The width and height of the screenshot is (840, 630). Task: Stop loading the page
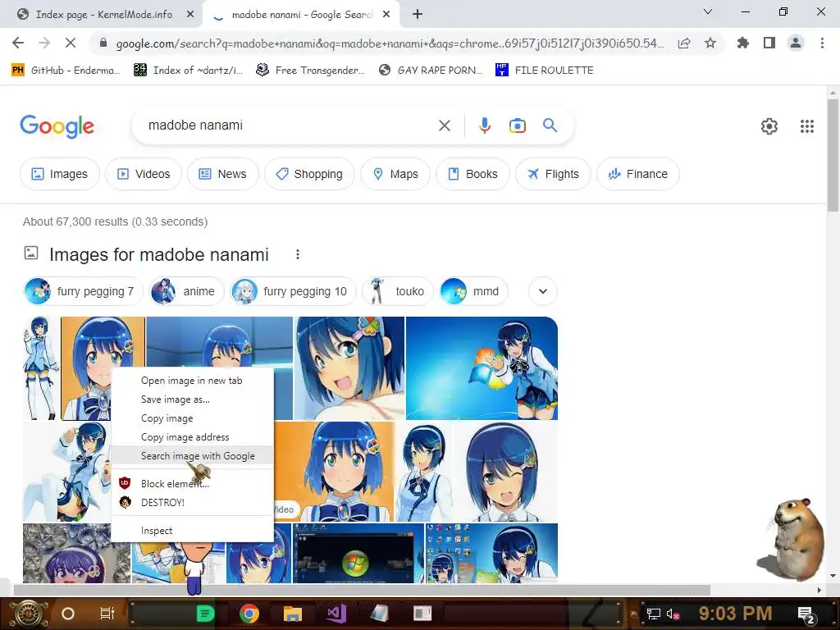click(71, 43)
